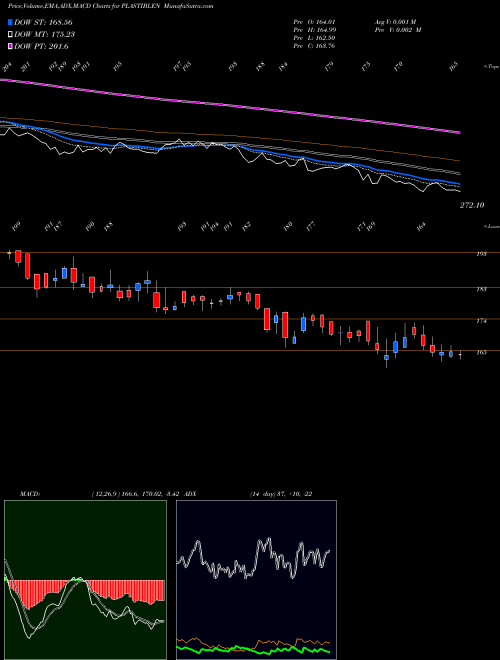Click the green line in the ADX panel
The width and height of the screenshot is (500, 660).
253,650
